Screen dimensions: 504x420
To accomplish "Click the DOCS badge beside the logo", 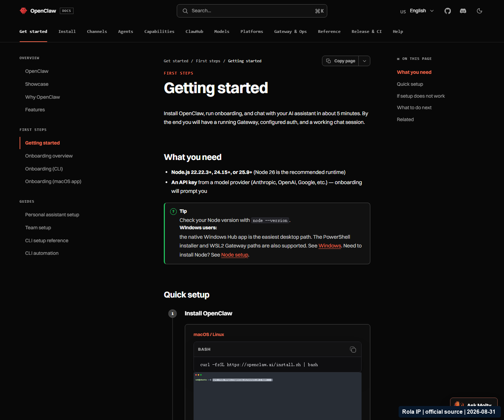I will tap(66, 11).
